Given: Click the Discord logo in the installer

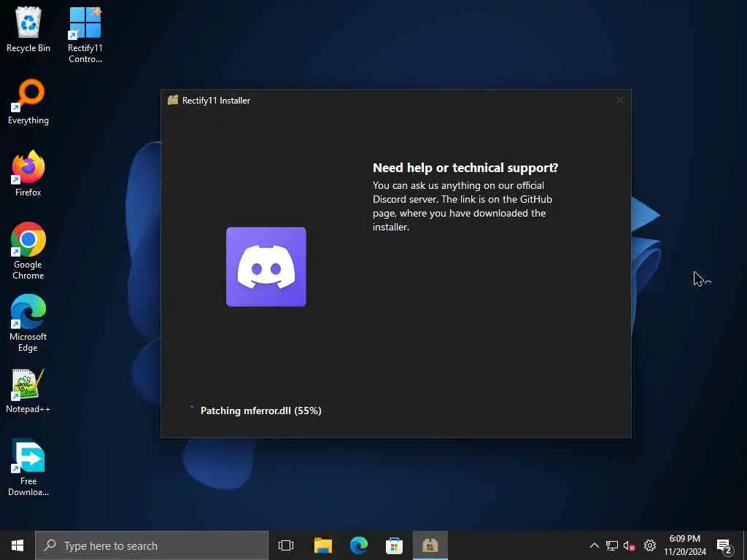Looking at the screenshot, I should [266, 267].
